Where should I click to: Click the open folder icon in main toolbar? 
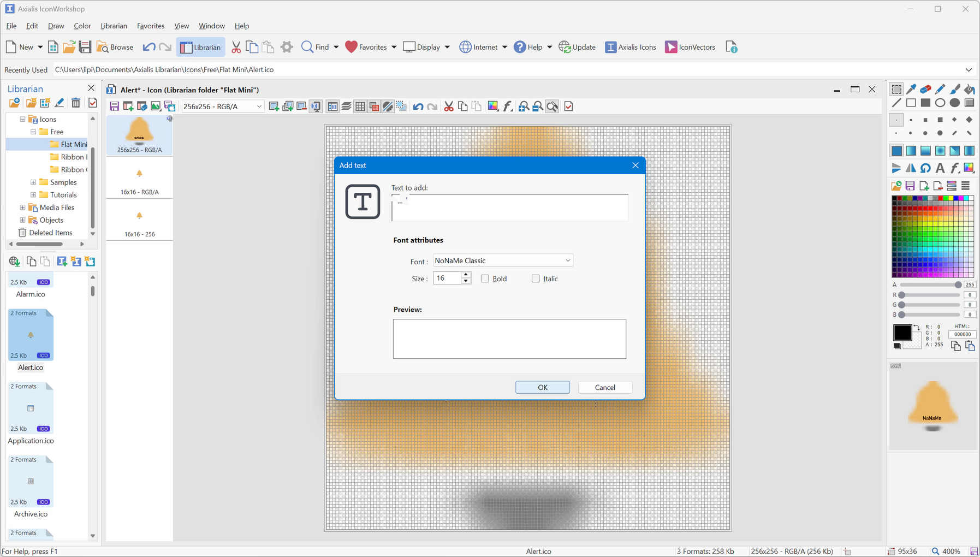tap(69, 47)
